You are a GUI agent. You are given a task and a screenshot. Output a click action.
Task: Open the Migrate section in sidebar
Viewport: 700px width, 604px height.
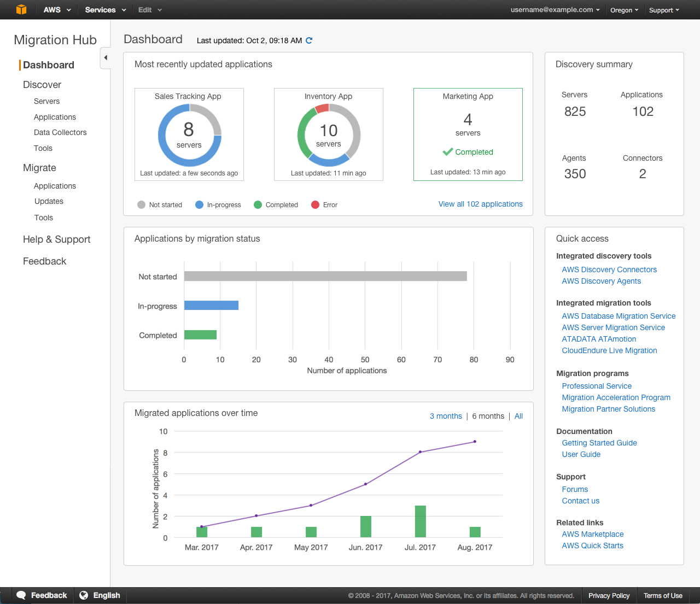[x=39, y=168]
